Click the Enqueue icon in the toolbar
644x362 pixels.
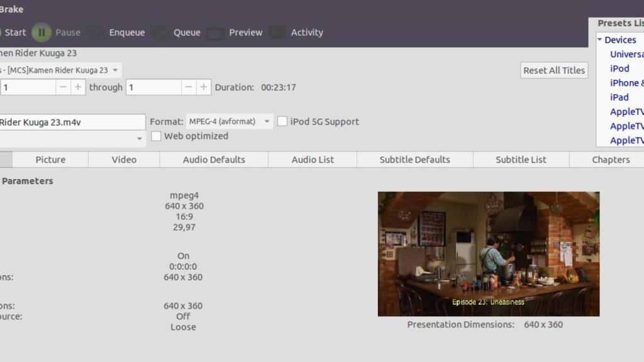pos(96,33)
